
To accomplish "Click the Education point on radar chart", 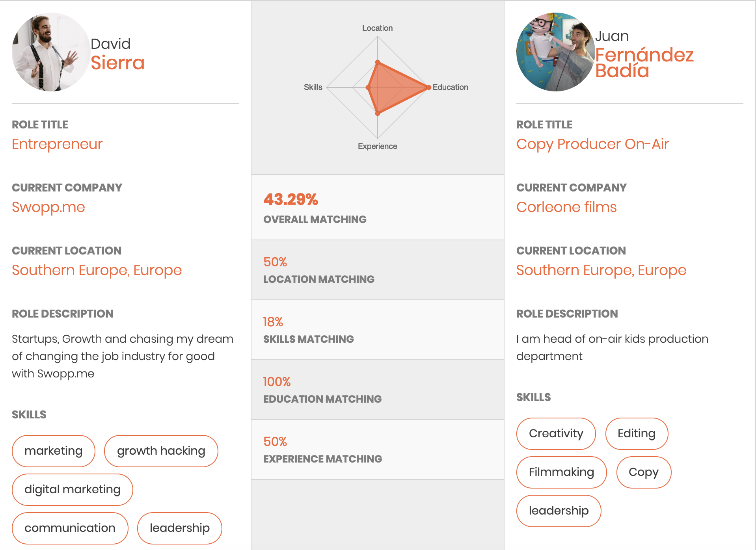I will click(428, 87).
